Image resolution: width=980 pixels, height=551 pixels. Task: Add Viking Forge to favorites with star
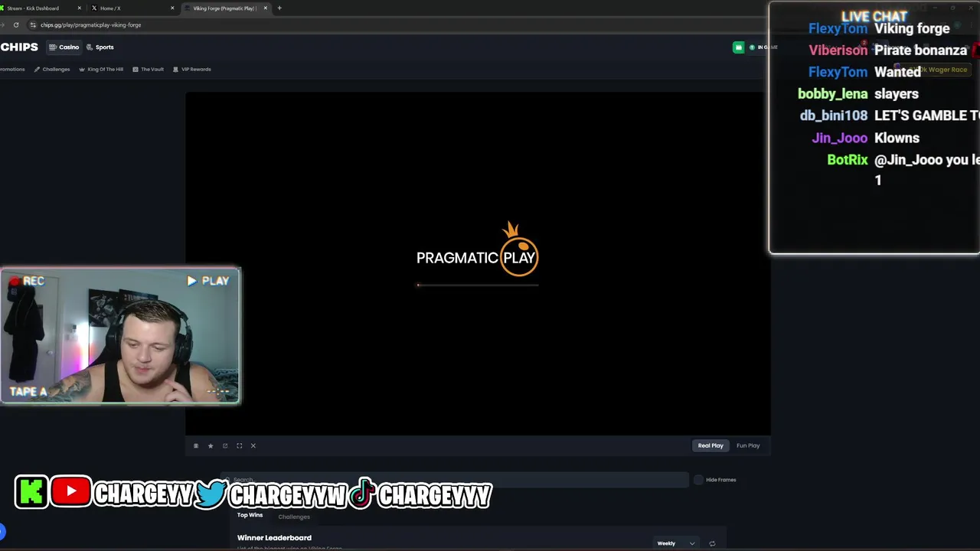(x=211, y=445)
